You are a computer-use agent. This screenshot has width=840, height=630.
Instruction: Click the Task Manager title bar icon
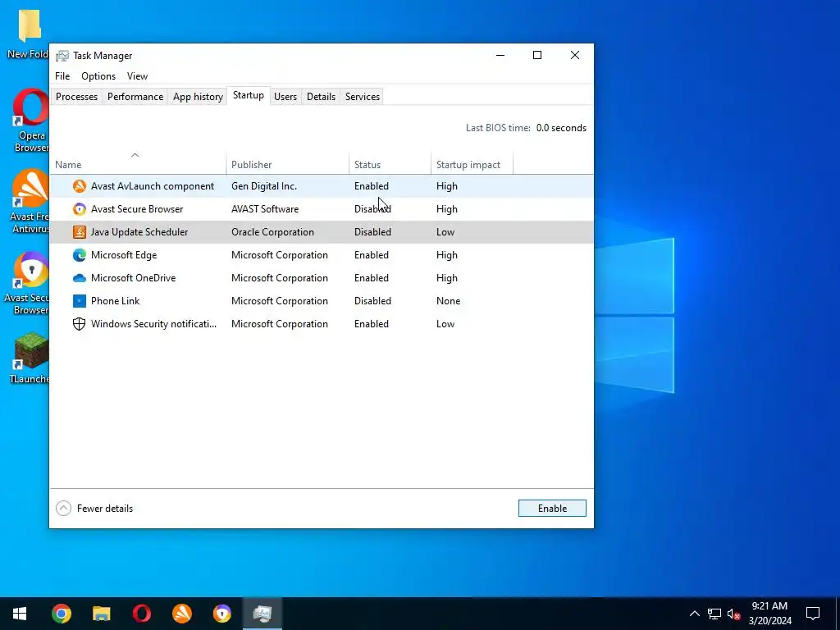click(x=62, y=56)
